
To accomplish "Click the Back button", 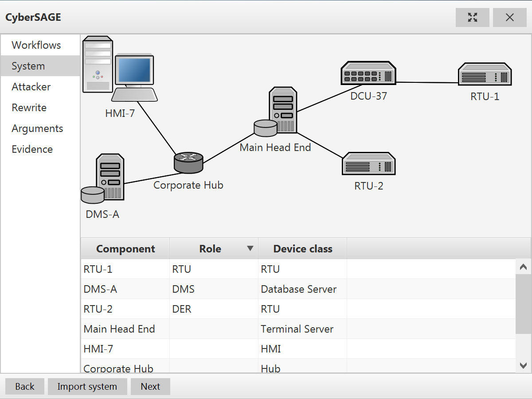I will [25, 387].
